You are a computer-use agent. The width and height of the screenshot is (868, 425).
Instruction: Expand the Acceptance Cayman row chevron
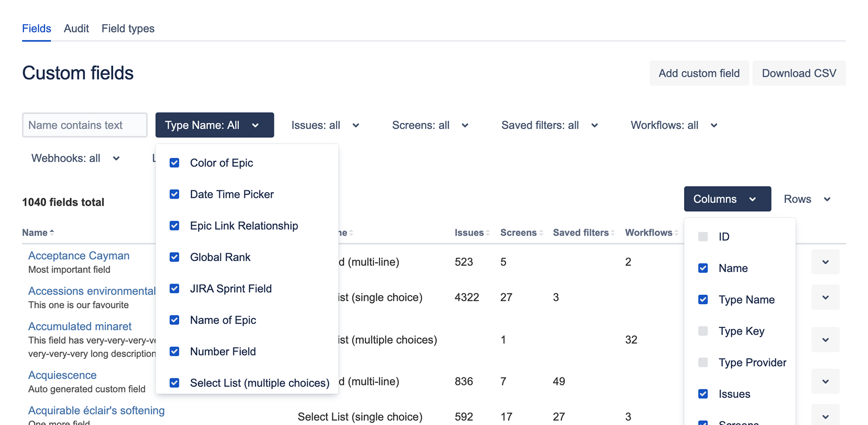tap(825, 262)
